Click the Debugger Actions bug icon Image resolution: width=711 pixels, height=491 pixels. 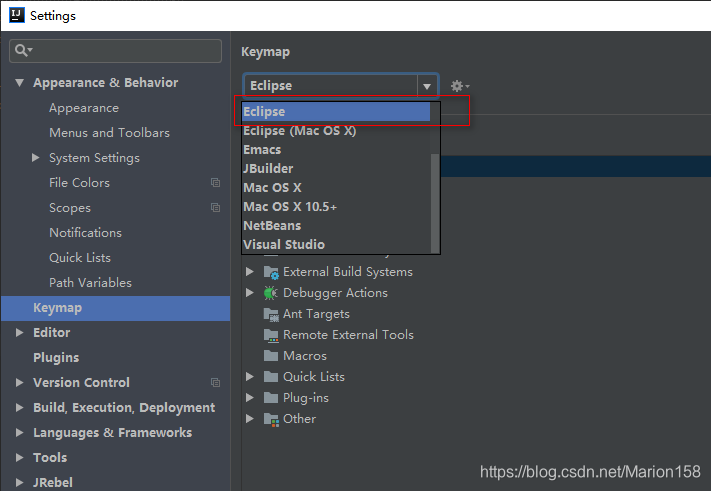[271, 293]
